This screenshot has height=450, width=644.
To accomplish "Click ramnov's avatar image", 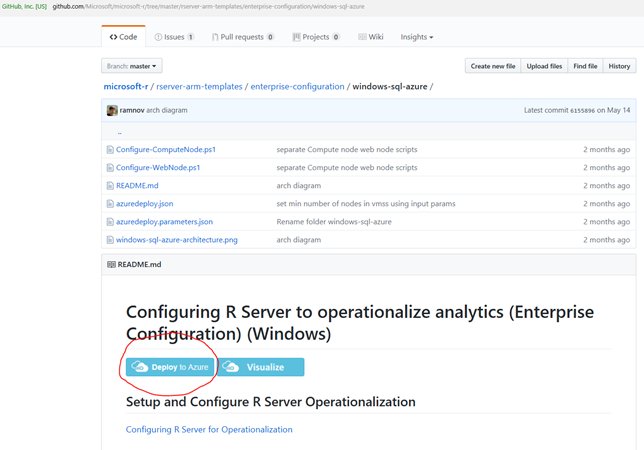I will pyautogui.click(x=112, y=110).
